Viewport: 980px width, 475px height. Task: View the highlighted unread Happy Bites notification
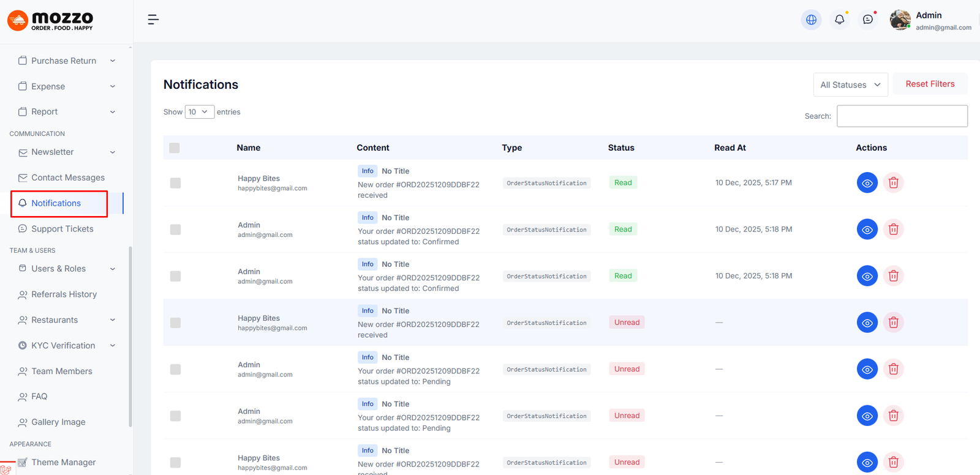[867, 323]
